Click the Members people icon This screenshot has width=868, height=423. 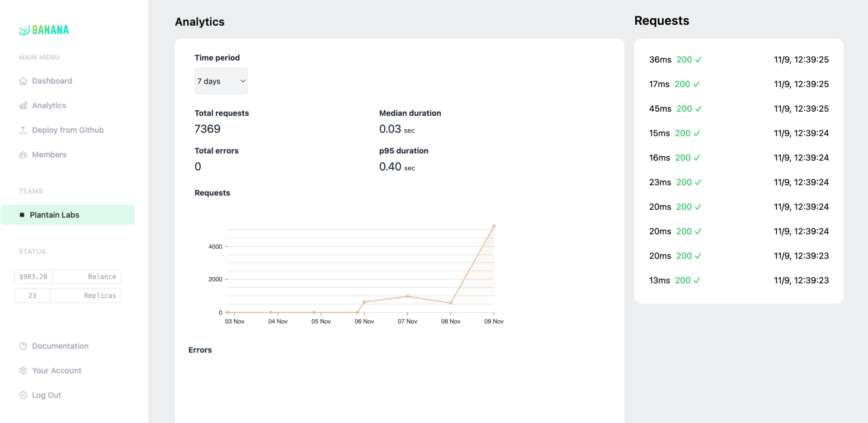click(23, 155)
